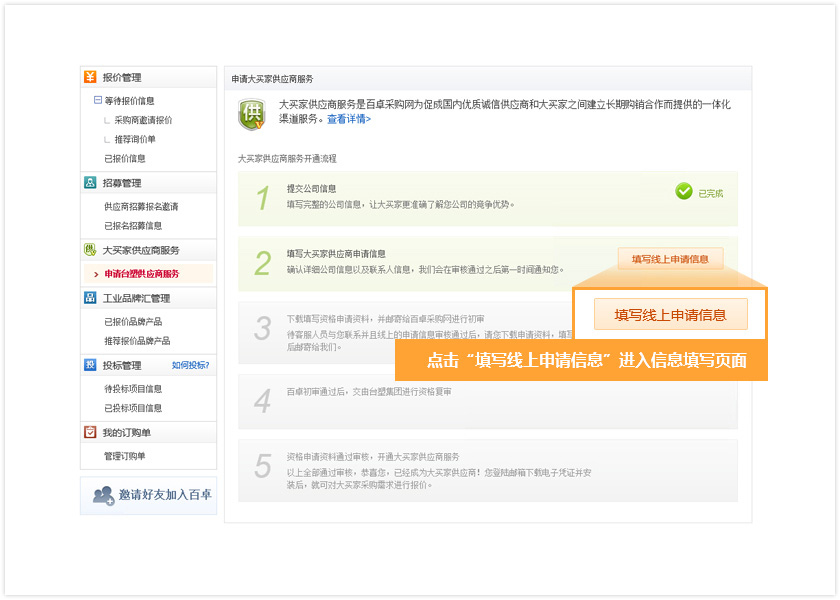Open the 如何投标? help link
840x600 pixels.
click(x=190, y=365)
